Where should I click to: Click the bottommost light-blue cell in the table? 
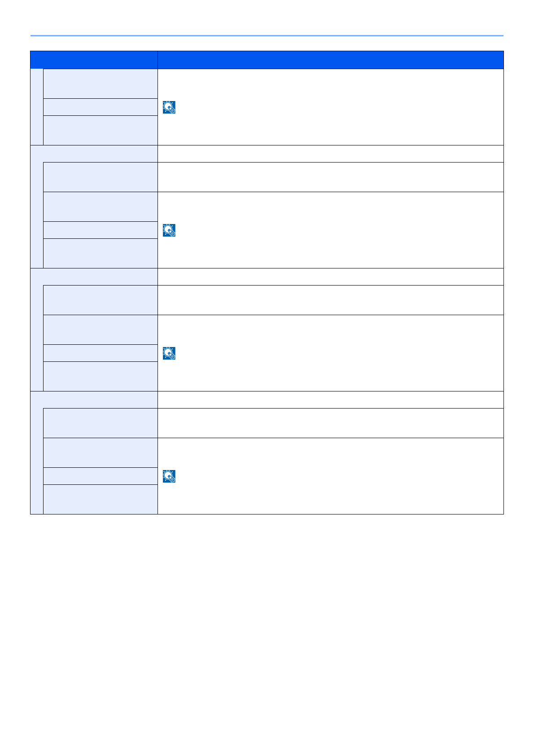click(100, 499)
